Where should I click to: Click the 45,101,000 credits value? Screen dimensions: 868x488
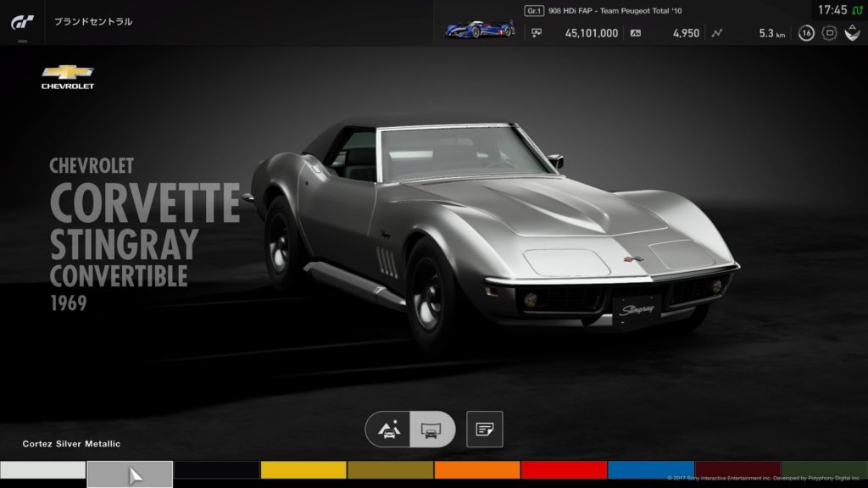pos(591,33)
